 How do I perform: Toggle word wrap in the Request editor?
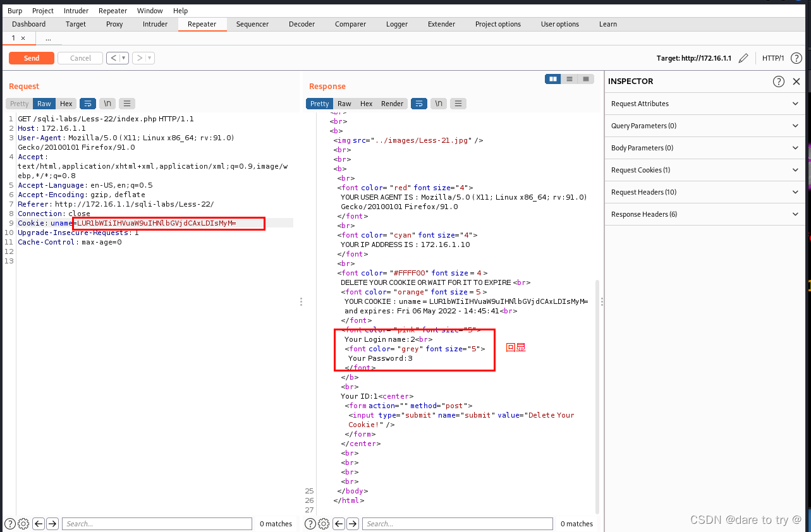[88, 104]
